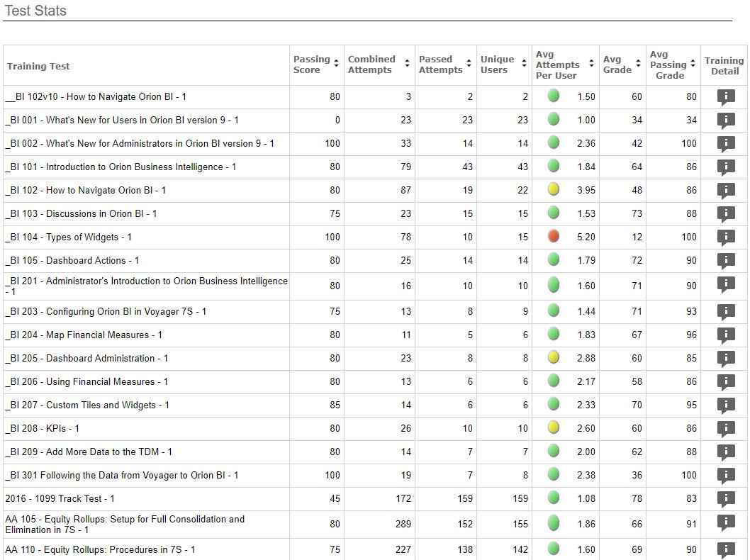750x560 pixels.
Task: Open training detail for 2016 1099 Track Test
Action: [x=726, y=499]
